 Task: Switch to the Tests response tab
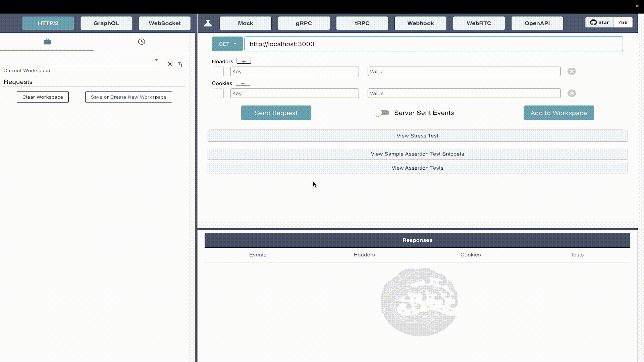coord(577,255)
